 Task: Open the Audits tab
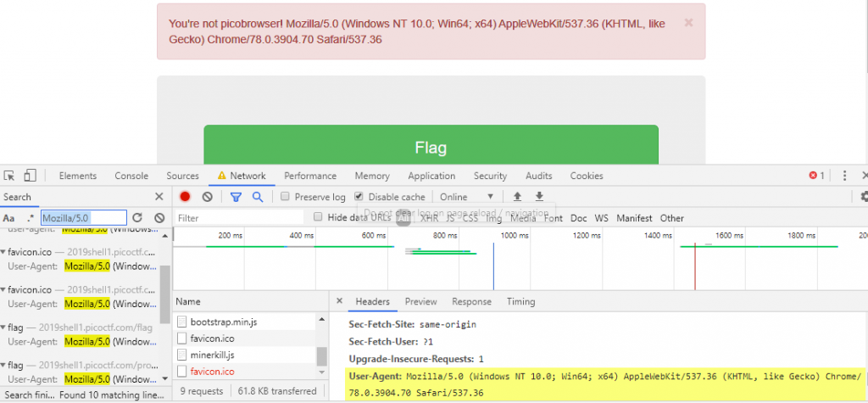pyautogui.click(x=538, y=176)
